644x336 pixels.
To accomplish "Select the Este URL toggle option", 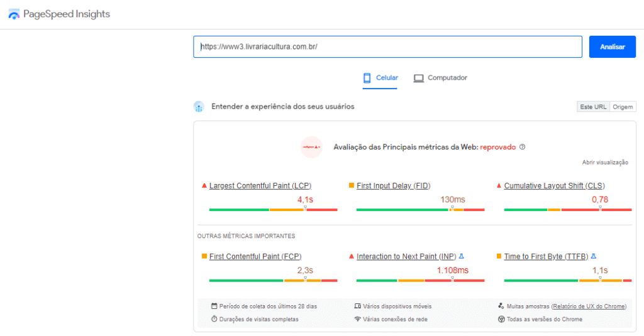I will (x=593, y=107).
